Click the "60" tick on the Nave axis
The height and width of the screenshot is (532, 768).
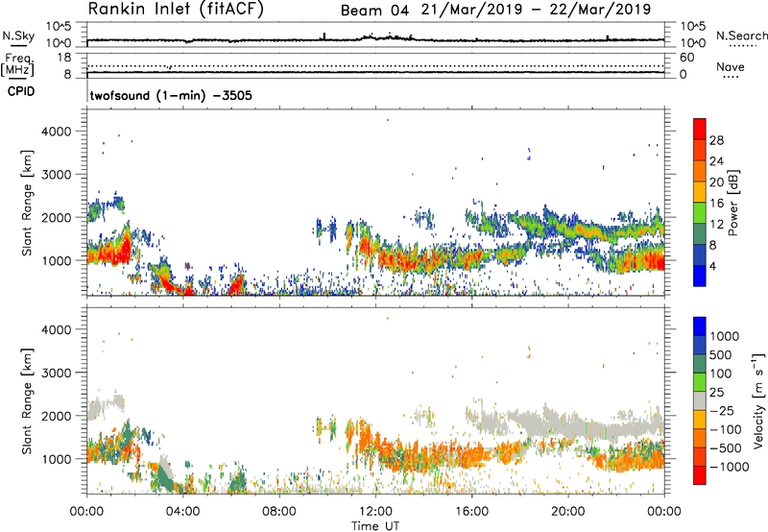(686, 58)
